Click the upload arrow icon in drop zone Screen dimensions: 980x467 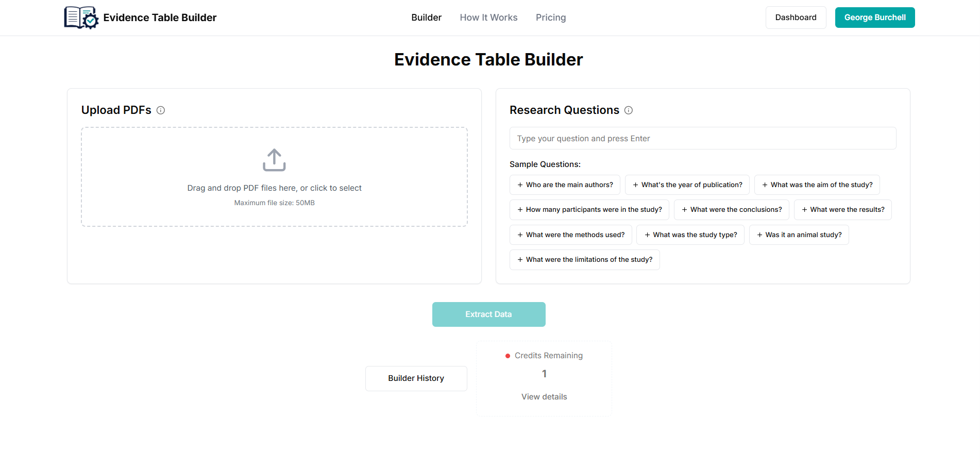point(274,160)
